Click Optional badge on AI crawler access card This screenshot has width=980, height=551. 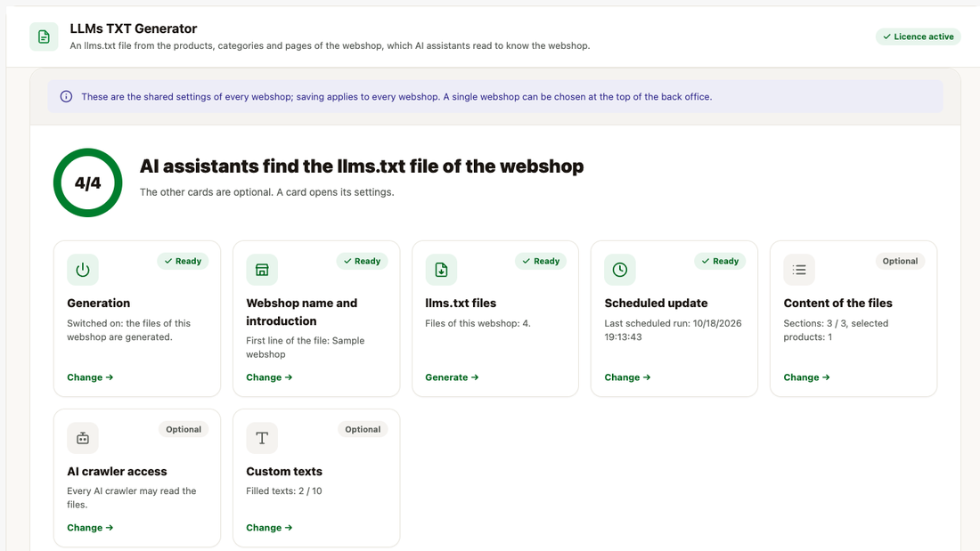pyautogui.click(x=184, y=429)
